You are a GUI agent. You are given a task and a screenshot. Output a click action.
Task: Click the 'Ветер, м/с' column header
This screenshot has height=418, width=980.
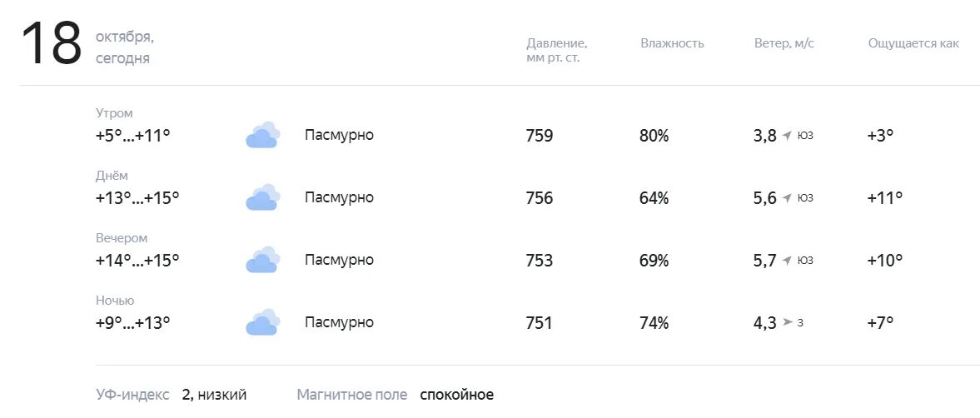[x=784, y=43]
